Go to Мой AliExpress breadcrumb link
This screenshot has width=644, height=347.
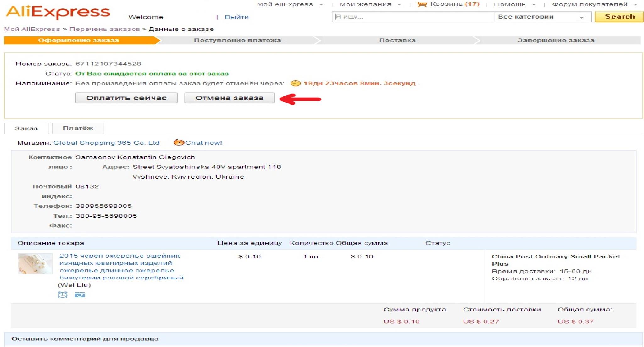tap(32, 29)
